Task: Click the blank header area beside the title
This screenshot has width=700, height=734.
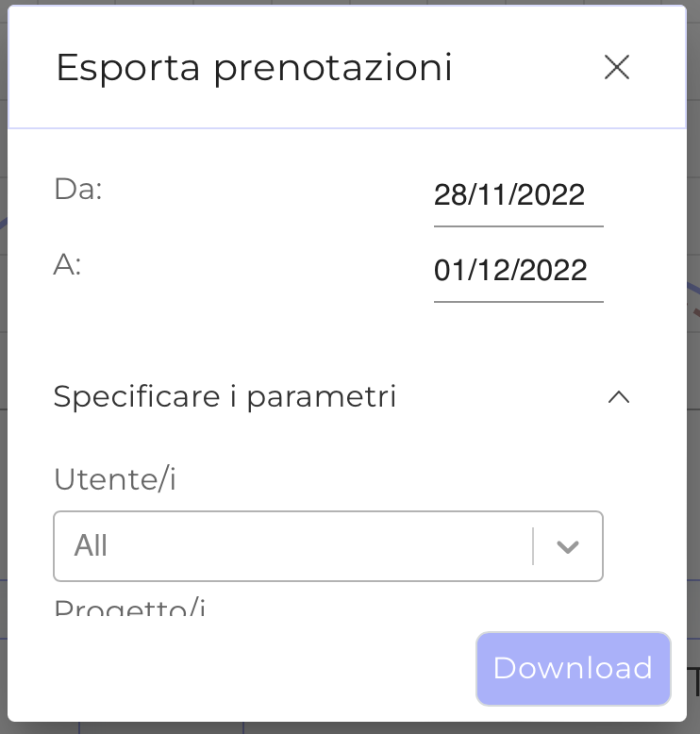Action: click(528, 68)
